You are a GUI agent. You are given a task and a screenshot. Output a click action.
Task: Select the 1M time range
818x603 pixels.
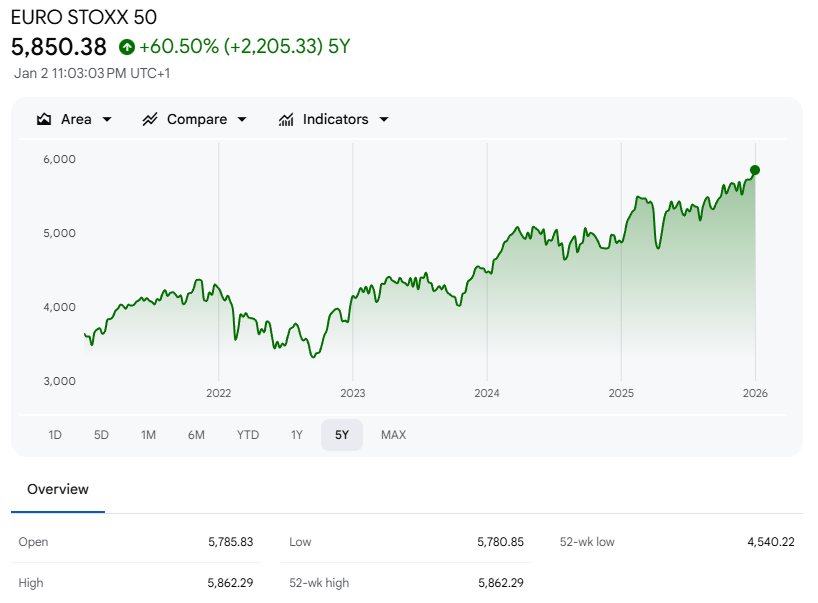pyautogui.click(x=148, y=435)
